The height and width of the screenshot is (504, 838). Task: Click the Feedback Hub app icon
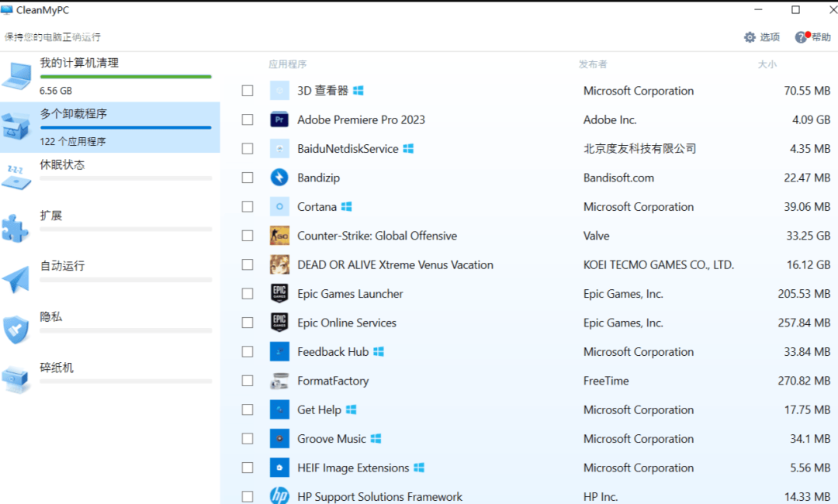tap(279, 351)
